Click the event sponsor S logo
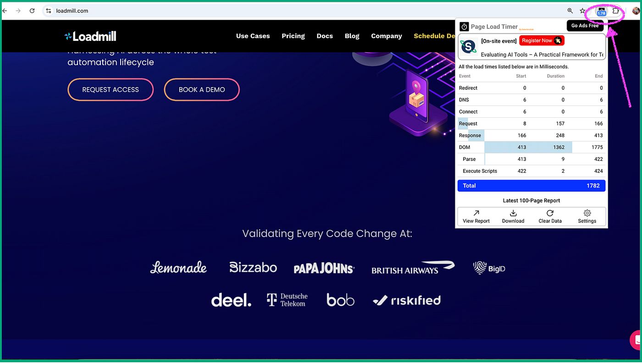642x364 pixels. coord(469,46)
